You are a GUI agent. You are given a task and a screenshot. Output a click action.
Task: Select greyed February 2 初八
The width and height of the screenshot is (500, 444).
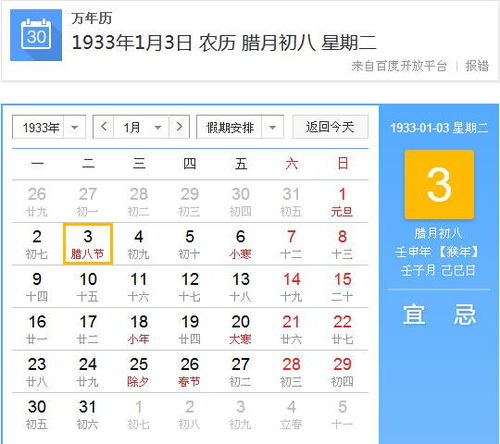coord(190,415)
